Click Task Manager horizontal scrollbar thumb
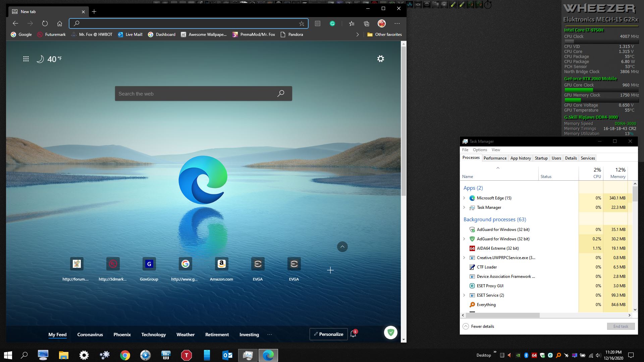This screenshot has width=644, height=362. coord(502,315)
